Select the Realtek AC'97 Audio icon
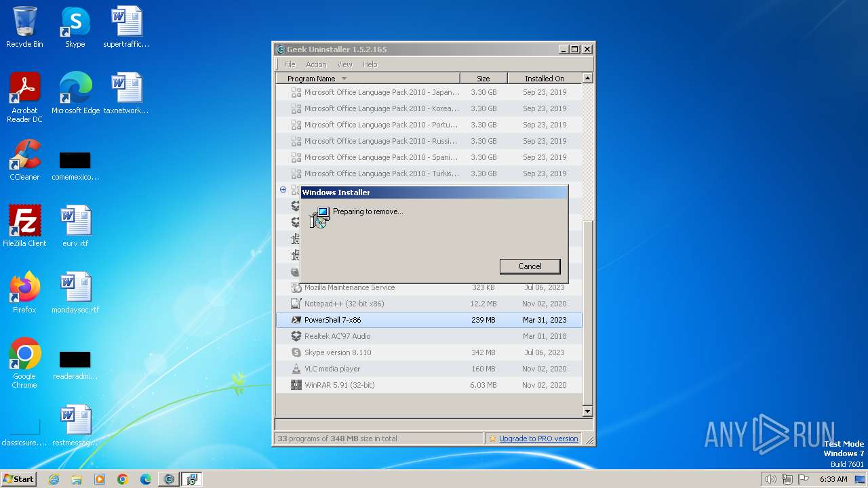Image resolution: width=868 pixels, height=488 pixels. click(296, 336)
